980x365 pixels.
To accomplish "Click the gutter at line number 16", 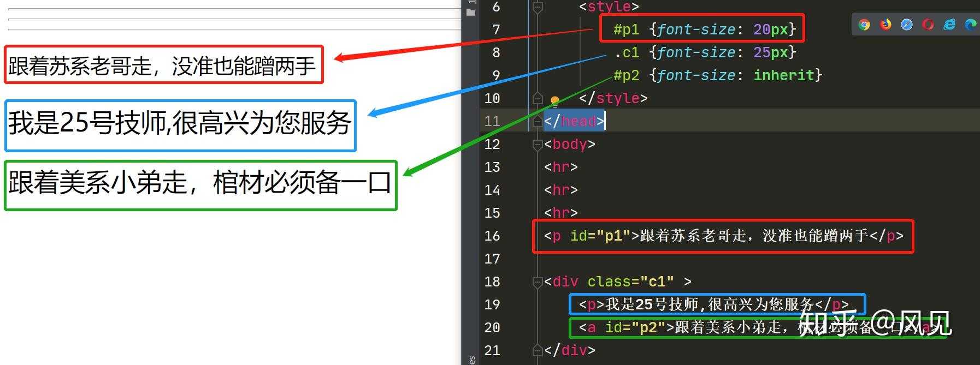I will tap(492, 236).
